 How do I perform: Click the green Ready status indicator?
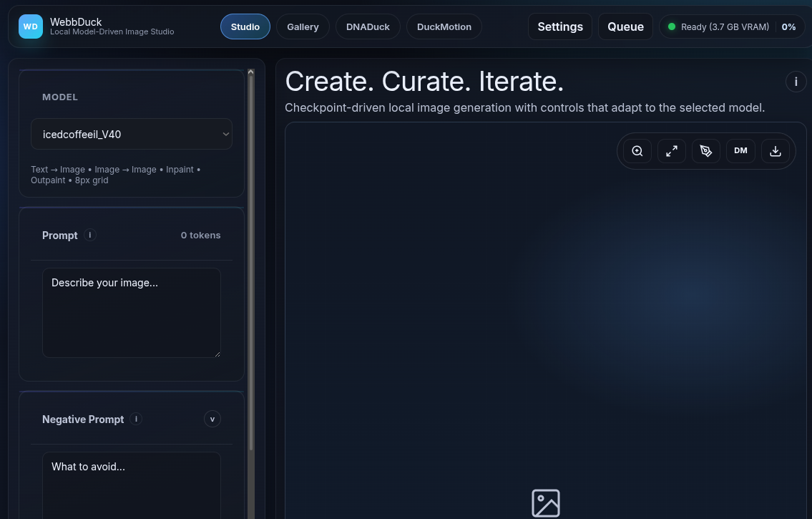click(672, 26)
